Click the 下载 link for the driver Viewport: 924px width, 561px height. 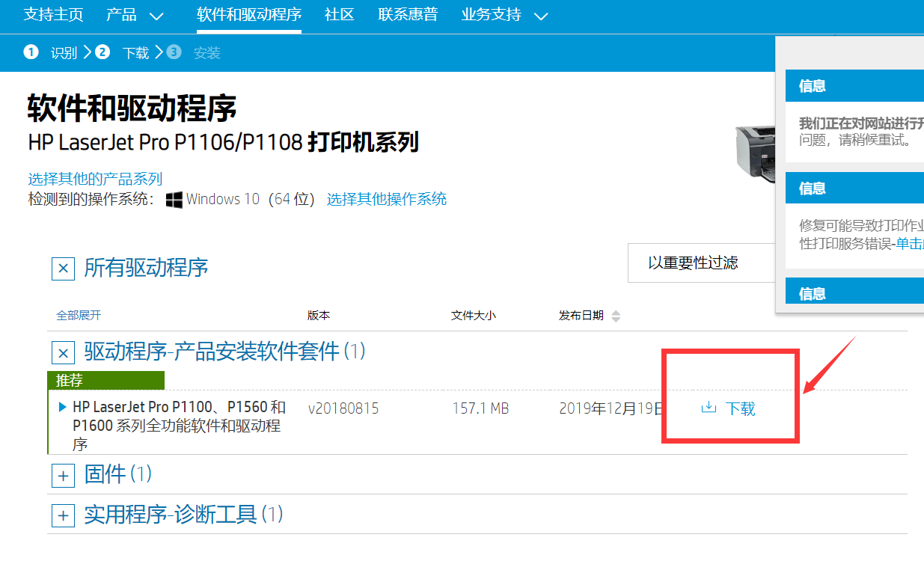coord(740,408)
